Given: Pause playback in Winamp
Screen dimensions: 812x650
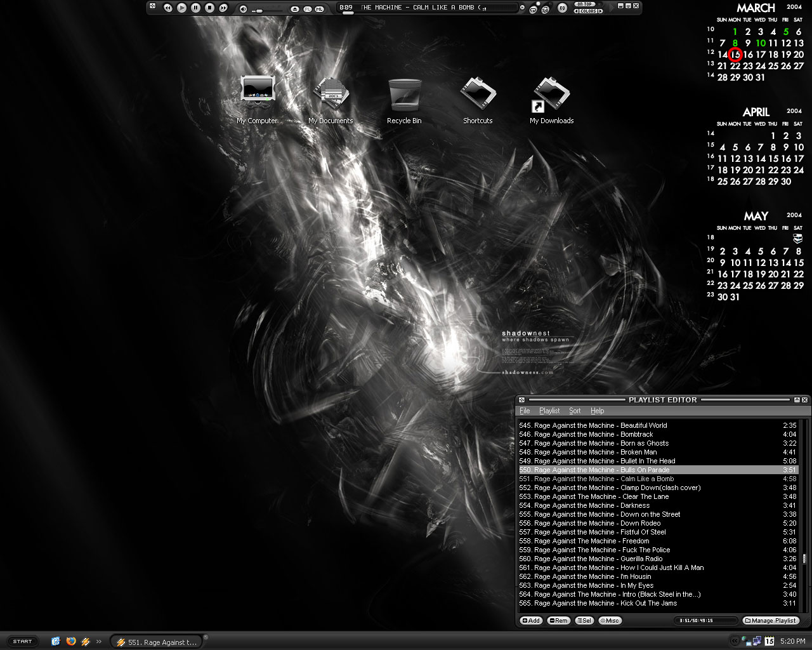Looking at the screenshot, I should pos(195,8).
